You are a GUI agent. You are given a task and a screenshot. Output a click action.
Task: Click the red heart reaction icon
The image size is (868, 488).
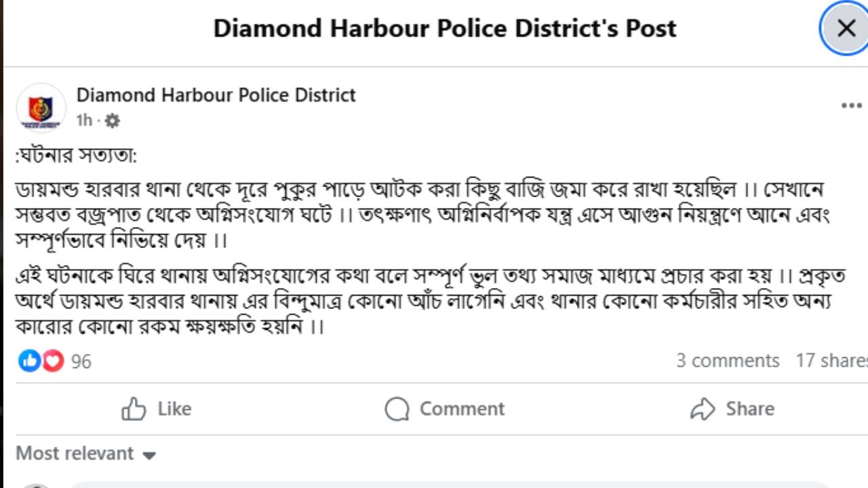53,361
